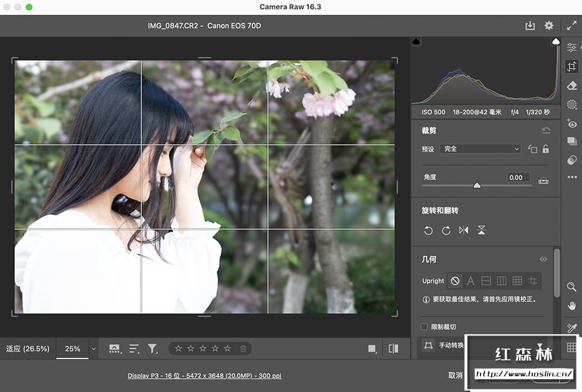
Task: Select the Crop tool in right toolbar
Action: (x=571, y=66)
